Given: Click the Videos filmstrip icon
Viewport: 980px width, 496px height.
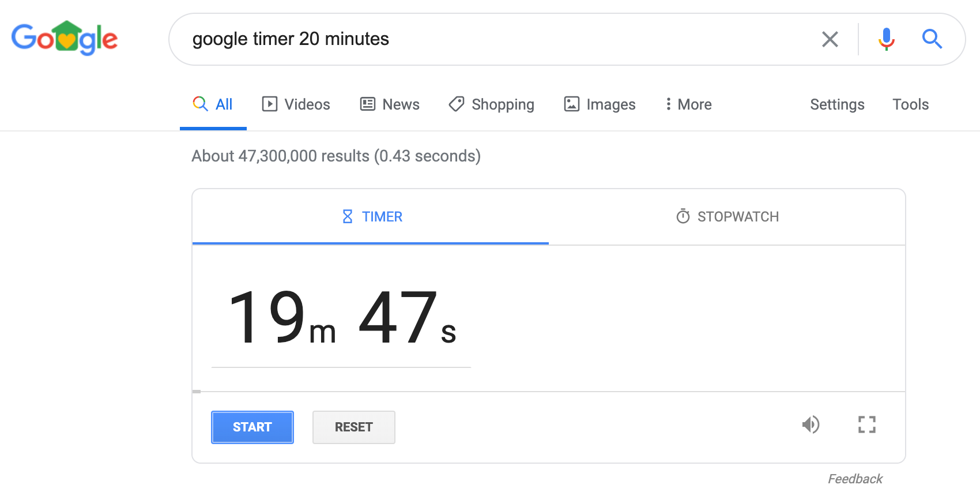Looking at the screenshot, I should click(270, 104).
